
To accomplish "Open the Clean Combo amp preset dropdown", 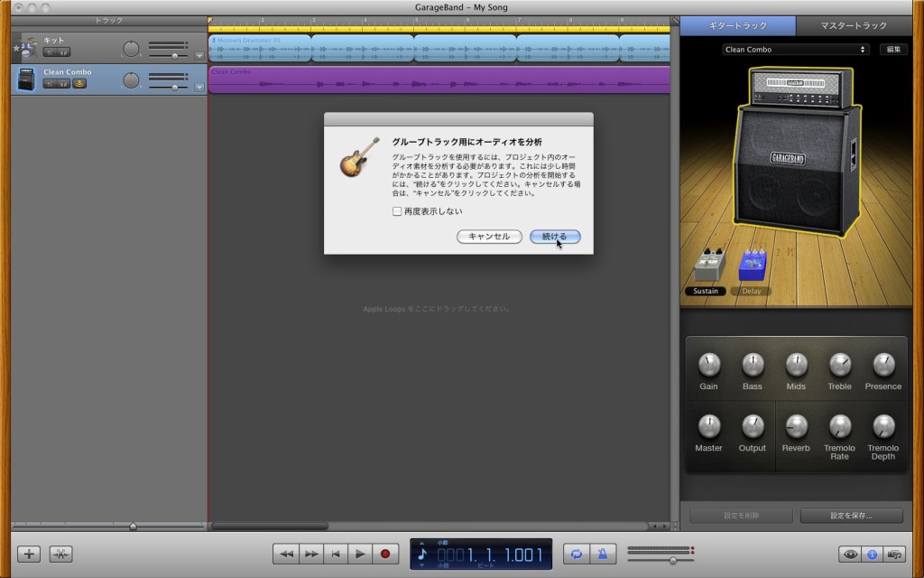I will (796, 50).
